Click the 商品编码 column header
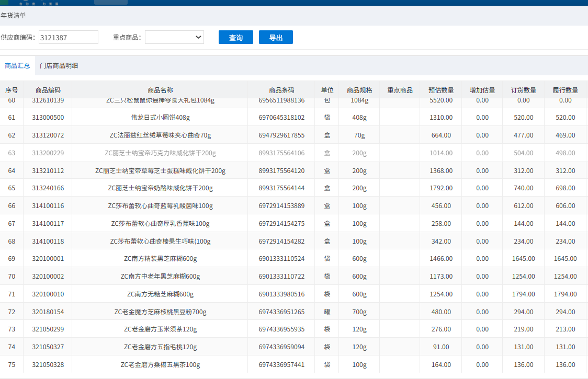The height and width of the screenshot is (379, 588). tap(48, 90)
